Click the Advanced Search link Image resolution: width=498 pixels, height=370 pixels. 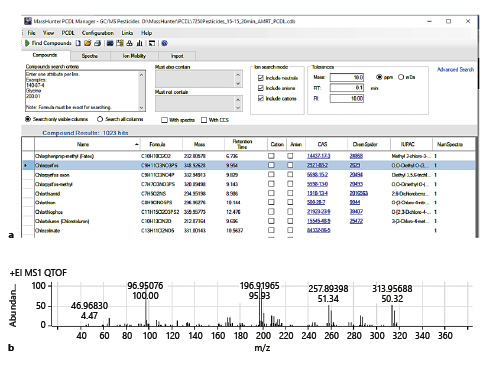455,69
